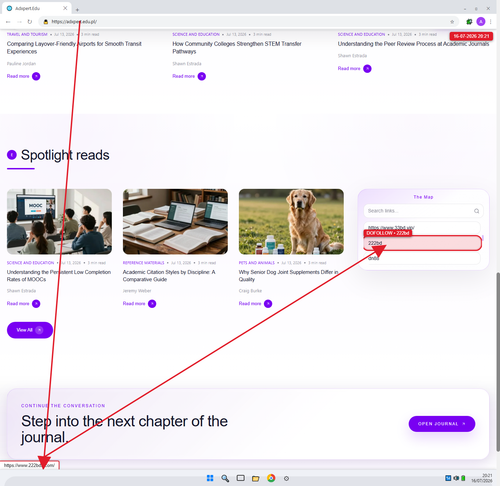Image resolution: width=500 pixels, height=486 pixels.
Task: Open the Comparing Layover-Friendly Airports article
Action: 74,47
